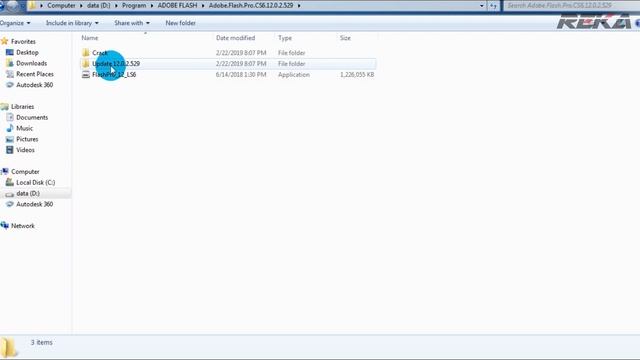Click the Computer icon in sidebar

tap(4, 171)
